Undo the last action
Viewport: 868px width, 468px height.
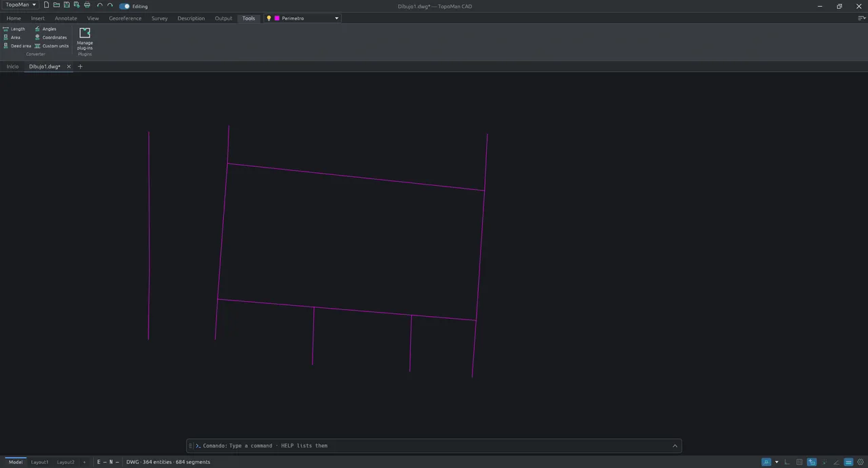coord(100,5)
